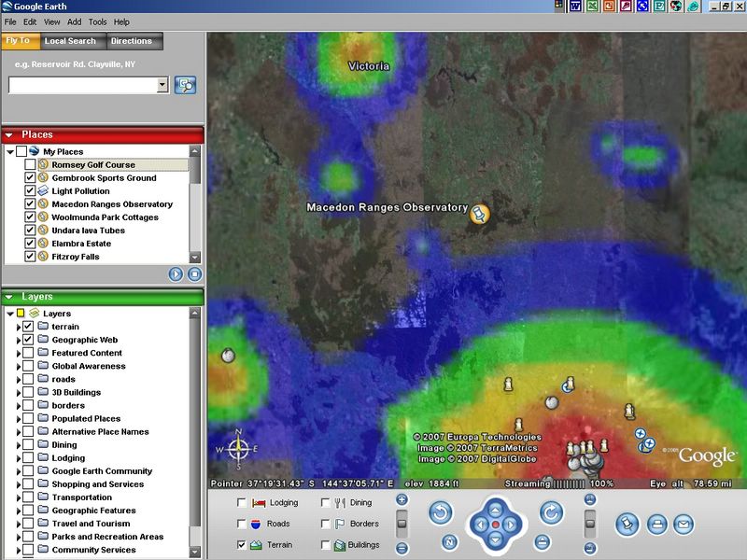Screen dimensions: 747x560
Task: Click the red center navigation dot
Action: pos(496,525)
